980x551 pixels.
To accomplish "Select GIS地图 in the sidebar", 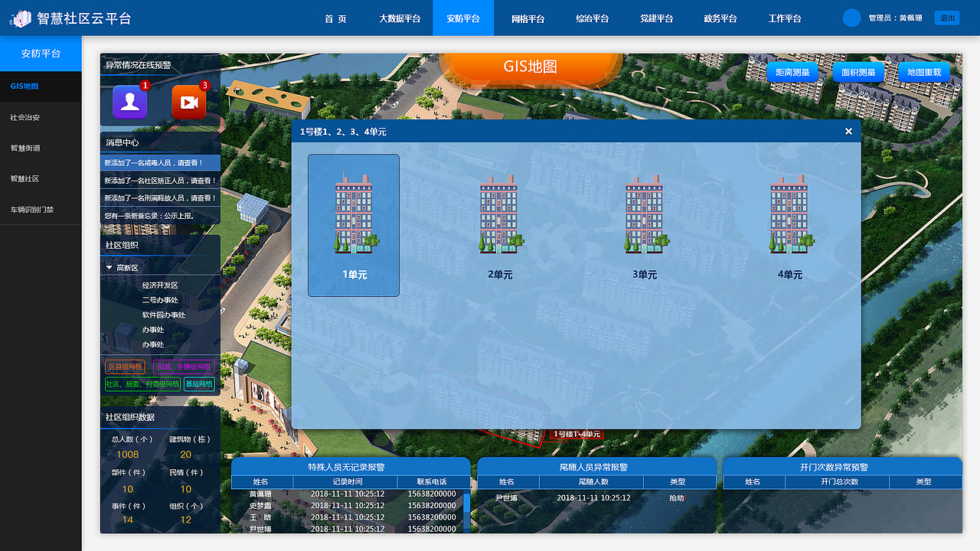I will click(x=41, y=86).
